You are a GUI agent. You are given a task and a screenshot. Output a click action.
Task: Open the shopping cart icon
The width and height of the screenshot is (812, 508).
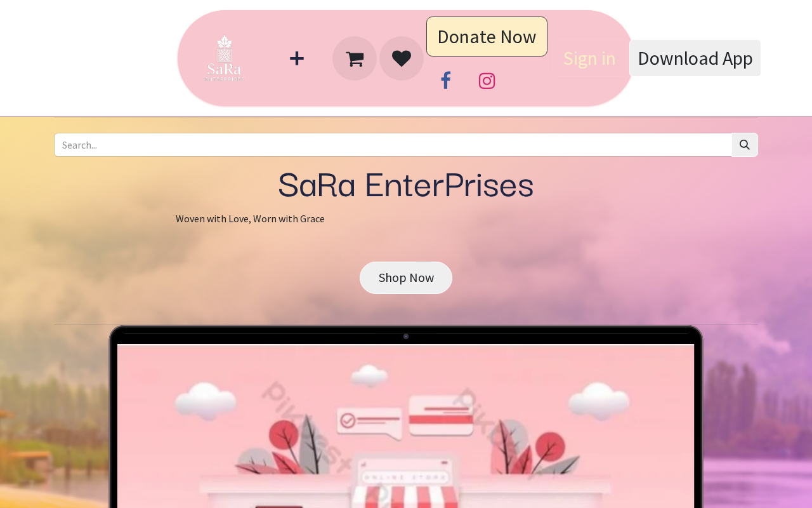(355, 58)
